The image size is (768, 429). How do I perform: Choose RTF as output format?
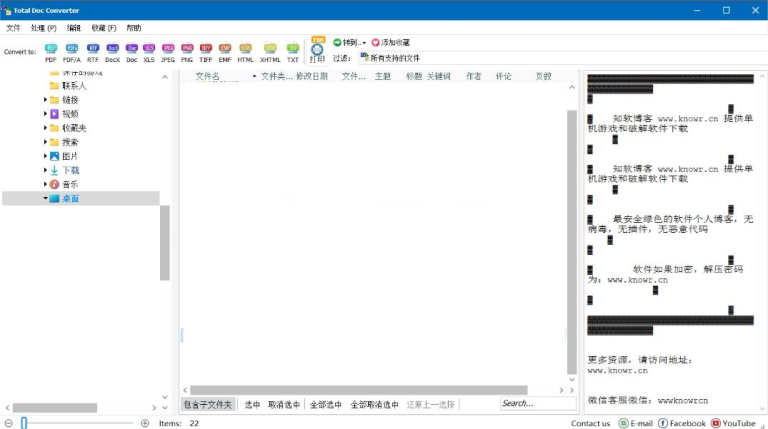click(x=93, y=52)
